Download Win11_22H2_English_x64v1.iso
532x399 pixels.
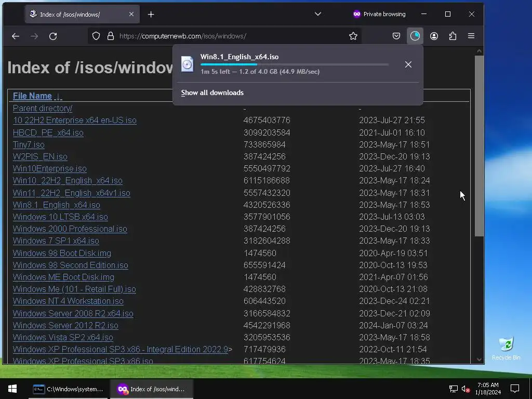click(72, 193)
